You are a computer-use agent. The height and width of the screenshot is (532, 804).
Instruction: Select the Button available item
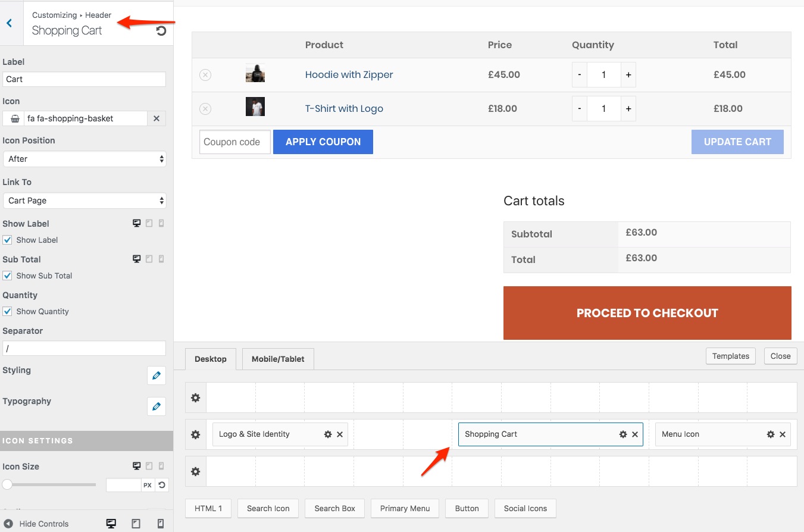(x=467, y=508)
